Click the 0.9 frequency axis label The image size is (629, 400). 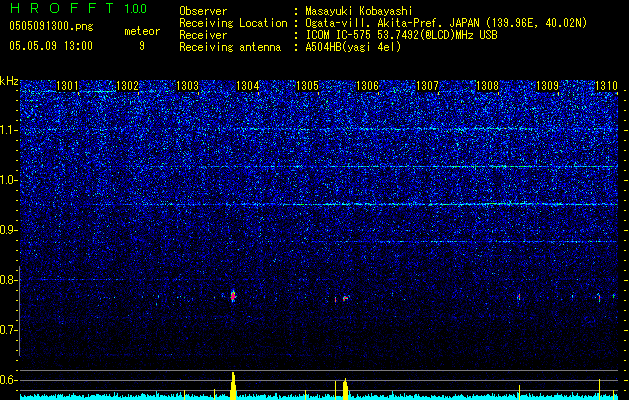(9, 230)
